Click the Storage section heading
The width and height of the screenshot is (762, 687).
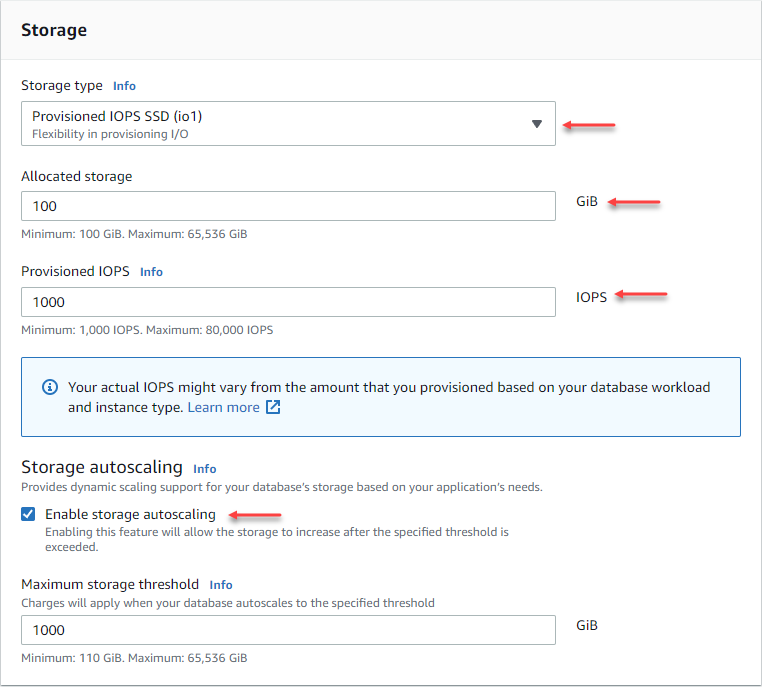(x=54, y=30)
